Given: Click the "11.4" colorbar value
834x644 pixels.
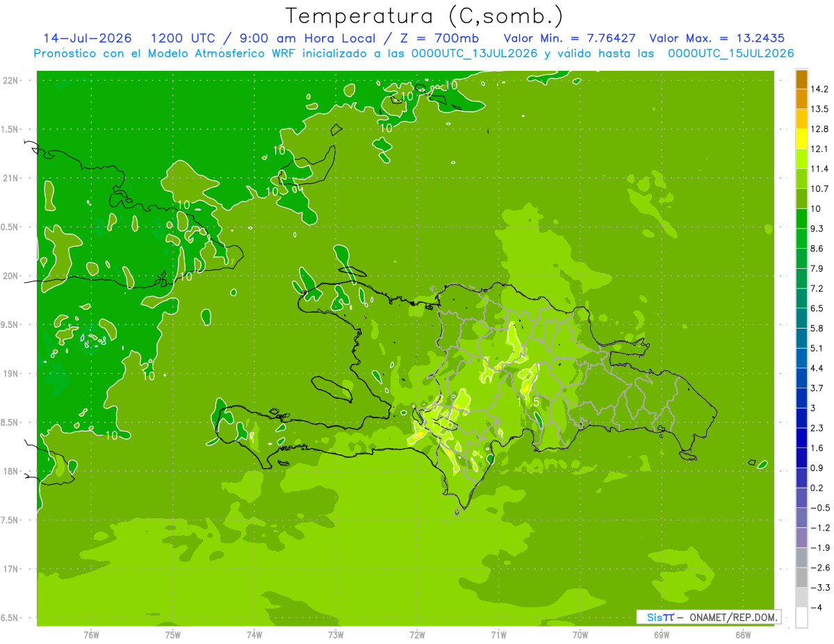Looking at the screenshot, I should click(819, 169).
